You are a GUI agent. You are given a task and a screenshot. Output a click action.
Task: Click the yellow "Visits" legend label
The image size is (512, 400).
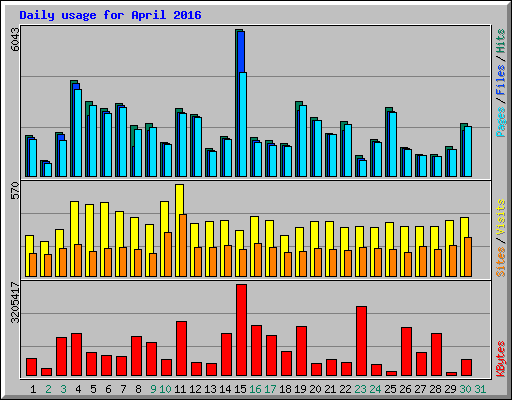(x=501, y=218)
